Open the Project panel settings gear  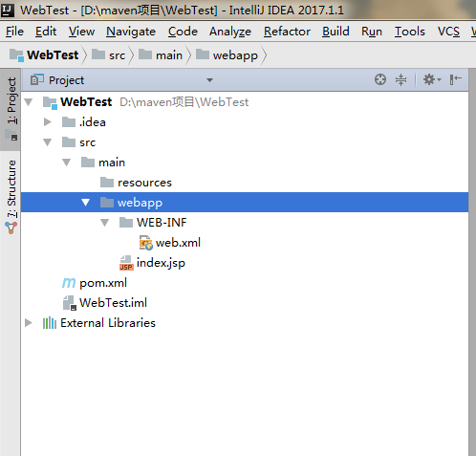pyautogui.click(x=431, y=79)
